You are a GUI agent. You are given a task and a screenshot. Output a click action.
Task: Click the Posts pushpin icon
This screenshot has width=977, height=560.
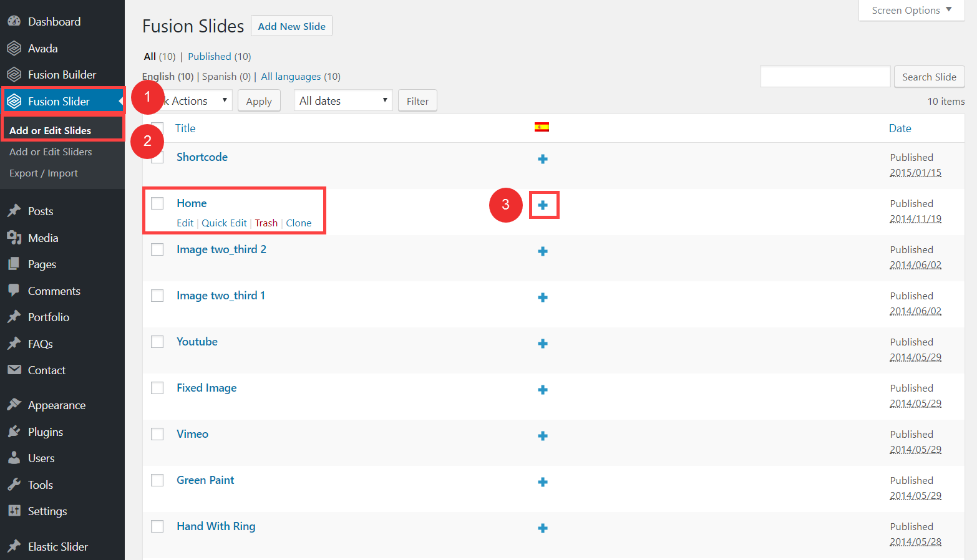pyautogui.click(x=14, y=211)
